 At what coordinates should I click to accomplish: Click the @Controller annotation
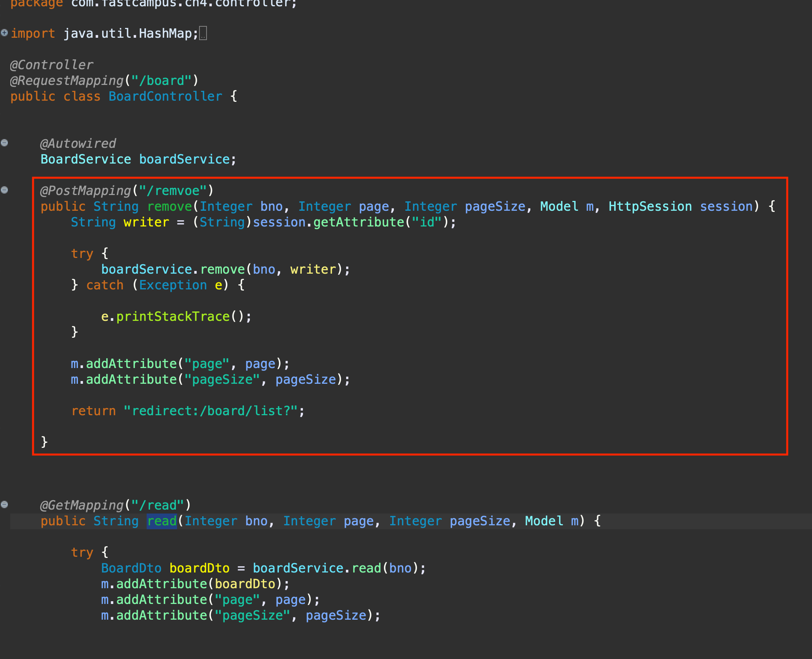[x=51, y=65]
